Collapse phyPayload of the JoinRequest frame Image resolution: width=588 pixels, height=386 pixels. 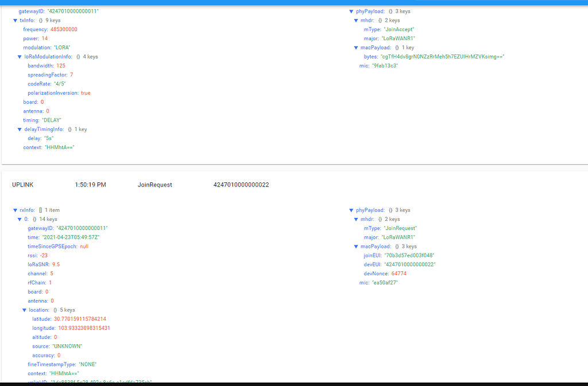351,210
